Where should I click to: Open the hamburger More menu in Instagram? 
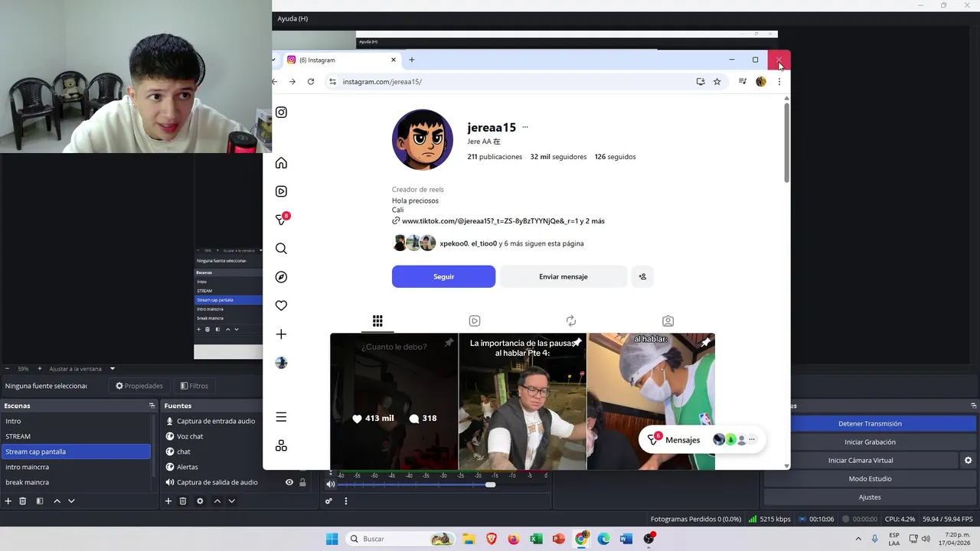pyautogui.click(x=281, y=417)
